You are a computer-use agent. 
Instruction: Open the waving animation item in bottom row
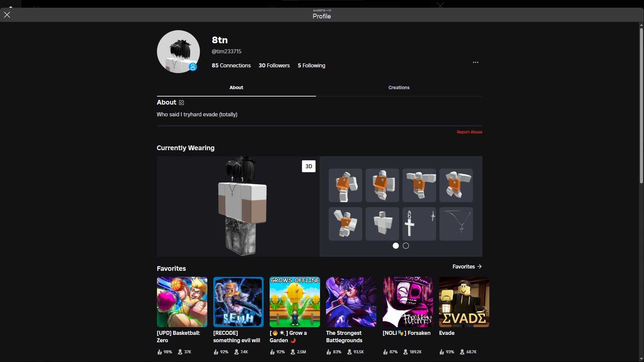[x=345, y=224]
